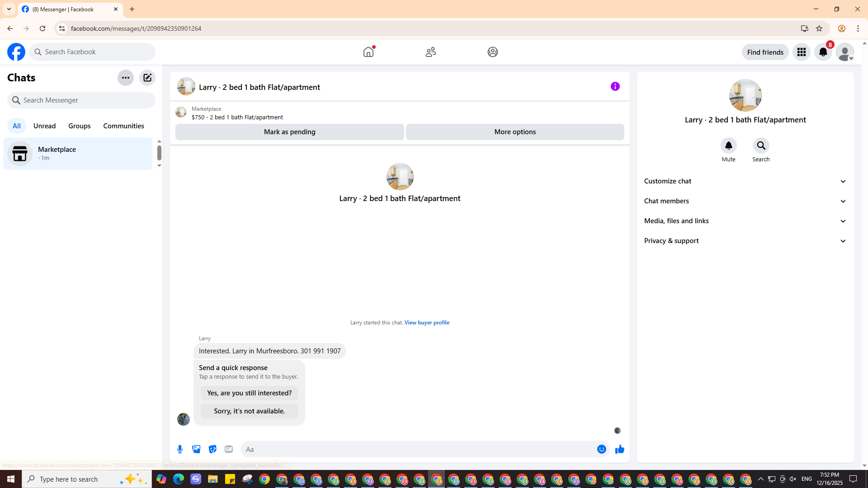Click Find friends button
The height and width of the screenshot is (488, 868).
point(765,52)
